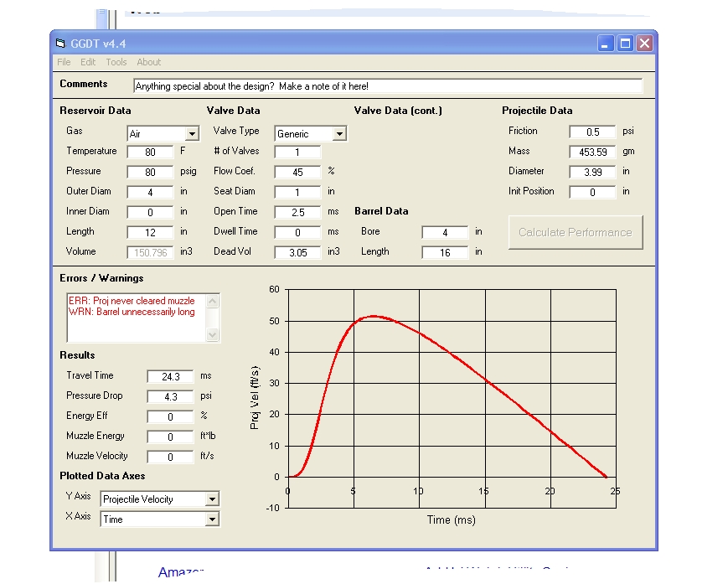Screen dimensions: 728x584
Task: Open the File menu
Action: (x=64, y=62)
